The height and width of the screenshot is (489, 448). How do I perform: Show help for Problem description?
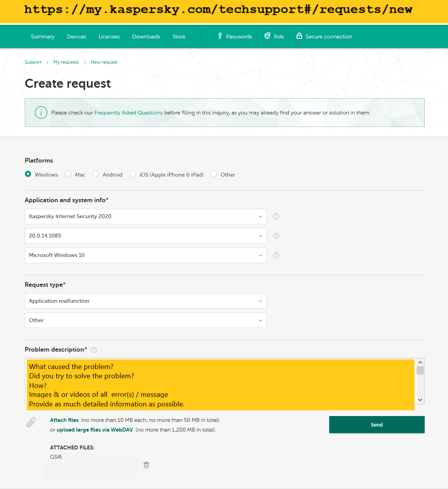94,350
